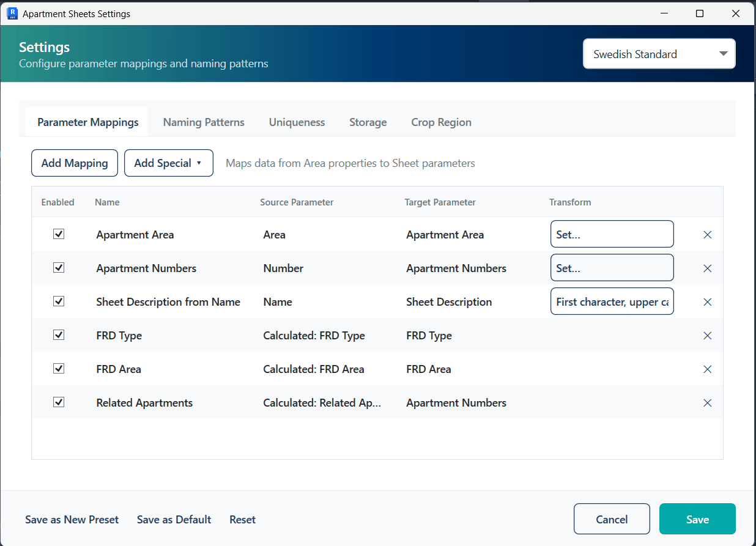
Task: Click the Revit app icon in title bar
Action: (x=12, y=13)
